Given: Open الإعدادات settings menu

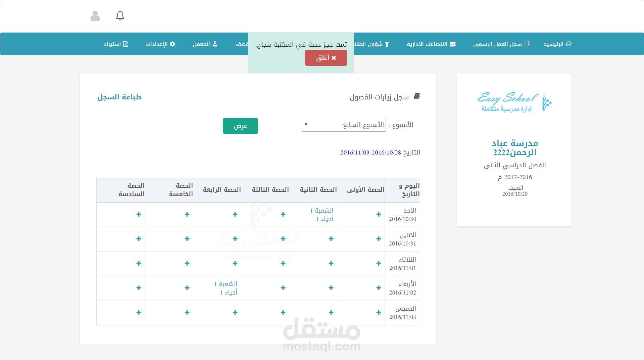Looking at the screenshot, I should point(160,44).
